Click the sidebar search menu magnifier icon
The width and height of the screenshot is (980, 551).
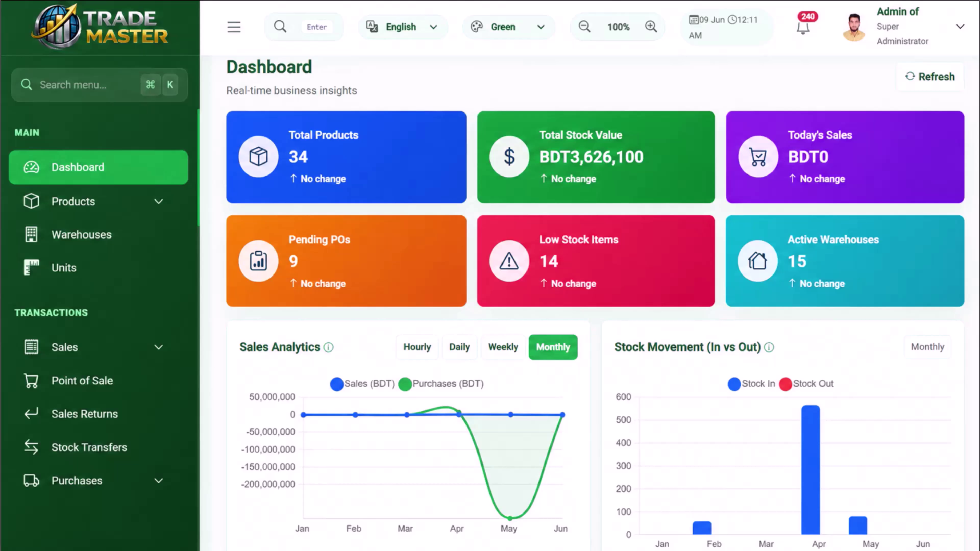tap(26, 84)
